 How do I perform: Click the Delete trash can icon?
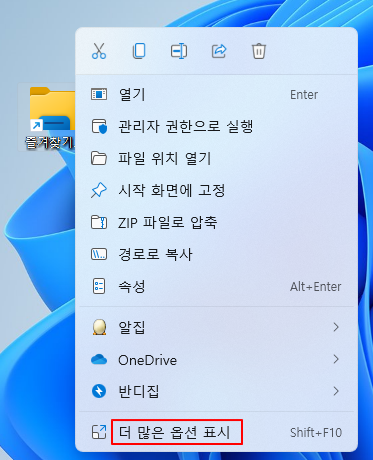(259, 51)
